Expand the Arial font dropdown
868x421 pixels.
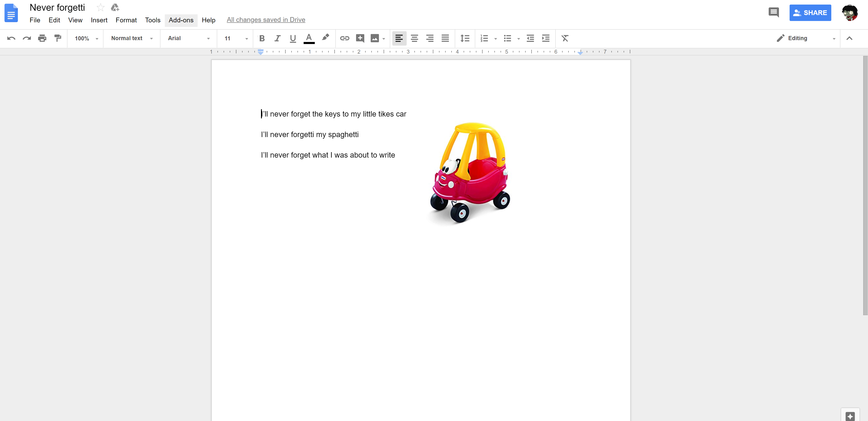coord(188,38)
